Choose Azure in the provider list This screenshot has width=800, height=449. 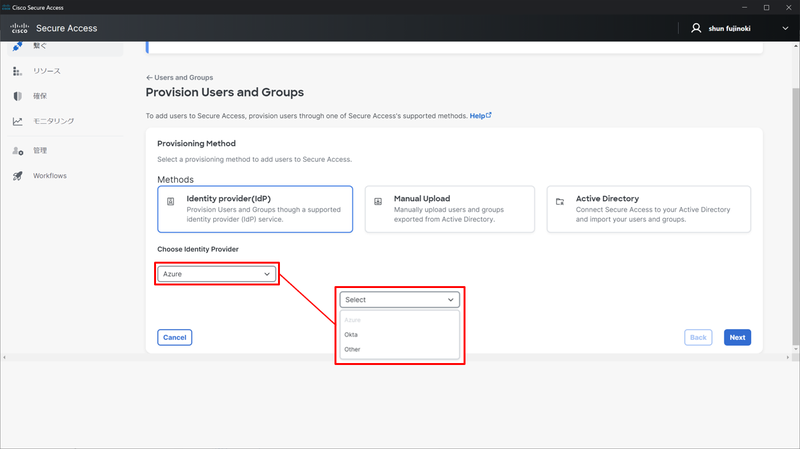click(x=353, y=320)
